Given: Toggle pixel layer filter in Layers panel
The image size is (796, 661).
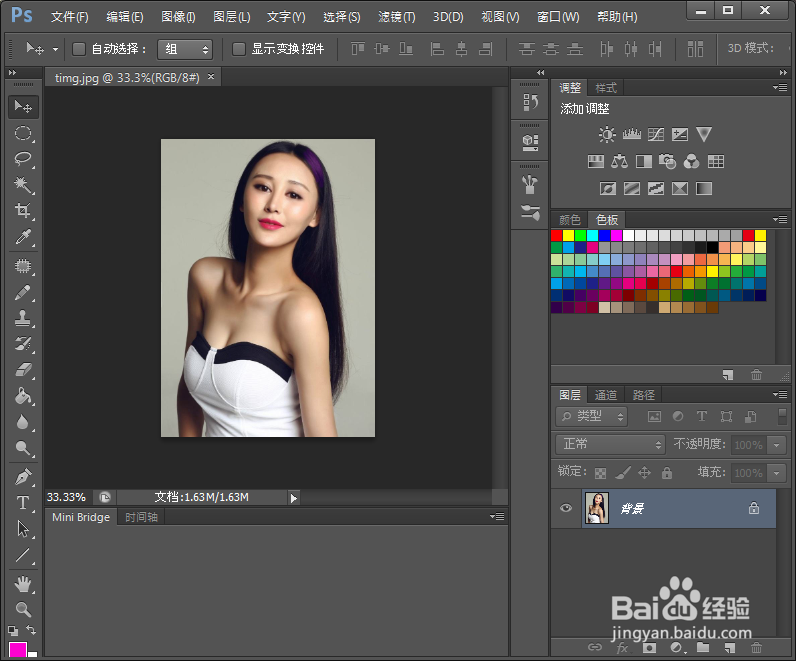Looking at the screenshot, I should point(654,417).
